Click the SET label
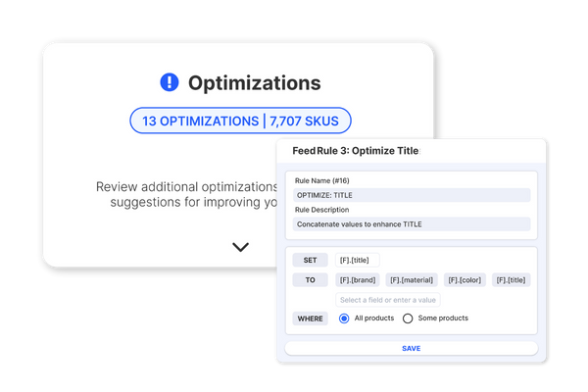 coord(310,260)
